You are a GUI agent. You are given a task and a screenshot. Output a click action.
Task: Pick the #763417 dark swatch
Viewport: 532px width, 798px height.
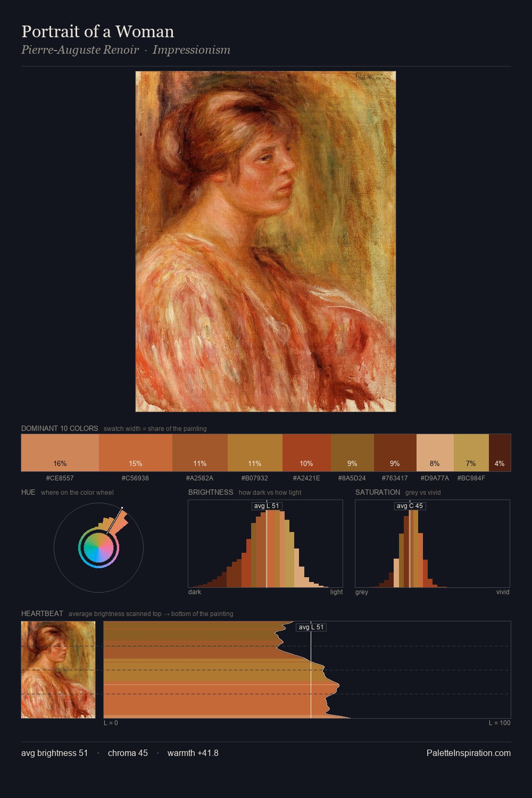coord(395,453)
